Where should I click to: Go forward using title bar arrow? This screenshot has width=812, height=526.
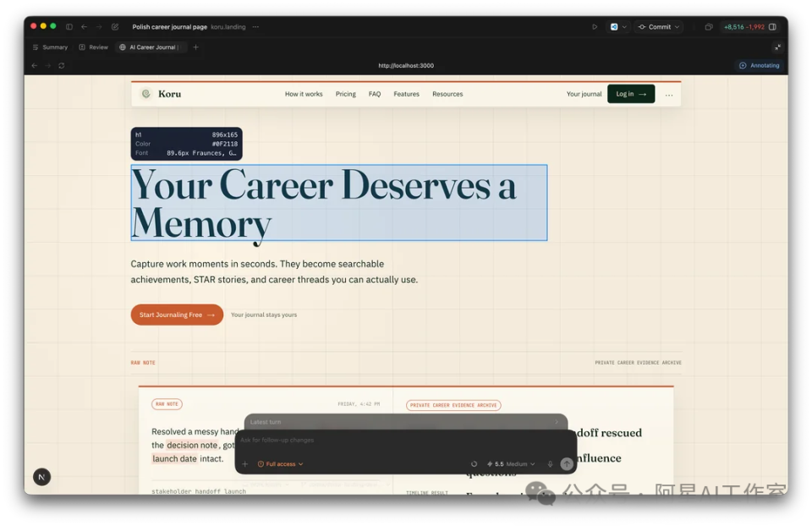tap(99, 27)
